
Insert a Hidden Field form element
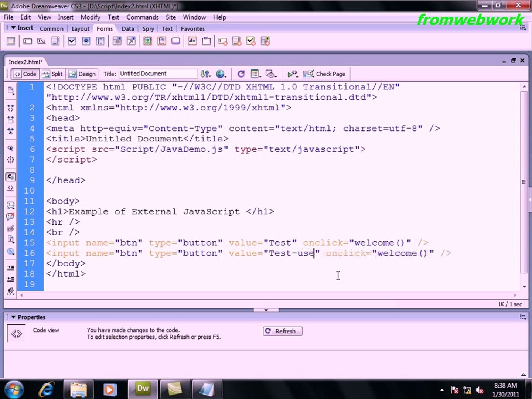[41, 41]
